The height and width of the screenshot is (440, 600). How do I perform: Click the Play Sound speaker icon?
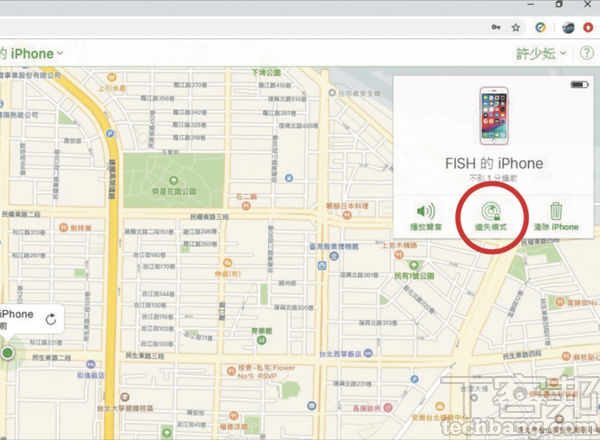[x=426, y=211]
